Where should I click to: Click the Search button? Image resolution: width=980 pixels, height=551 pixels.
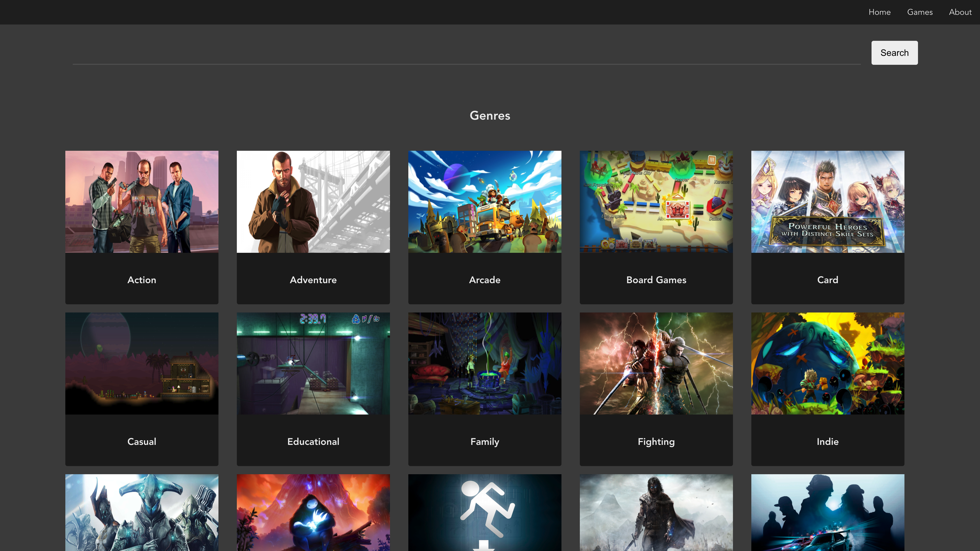[x=894, y=53]
